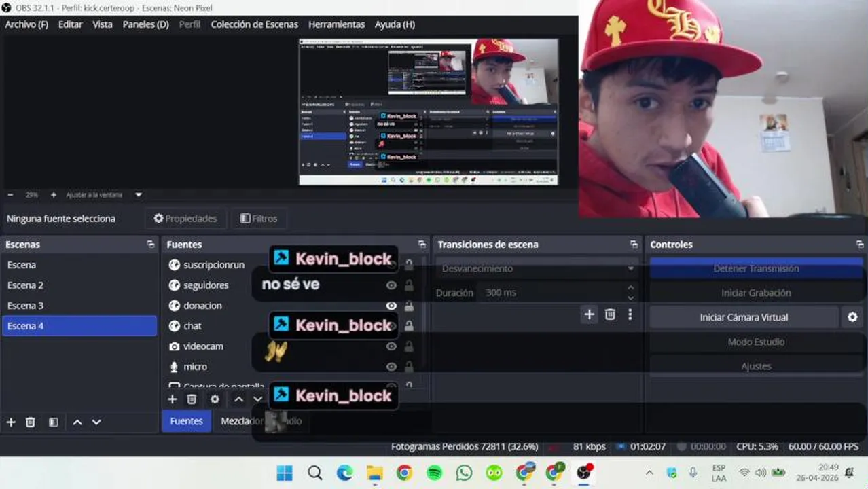The width and height of the screenshot is (868, 489).
Task: Open WhatsApp from the taskbar
Action: pyautogui.click(x=464, y=473)
